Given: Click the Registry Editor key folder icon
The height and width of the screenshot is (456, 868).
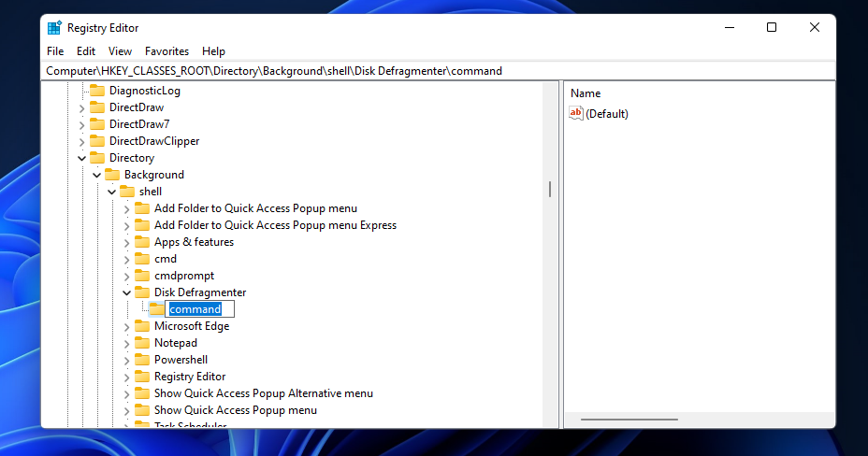Looking at the screenshot, I should click(142, 377).
